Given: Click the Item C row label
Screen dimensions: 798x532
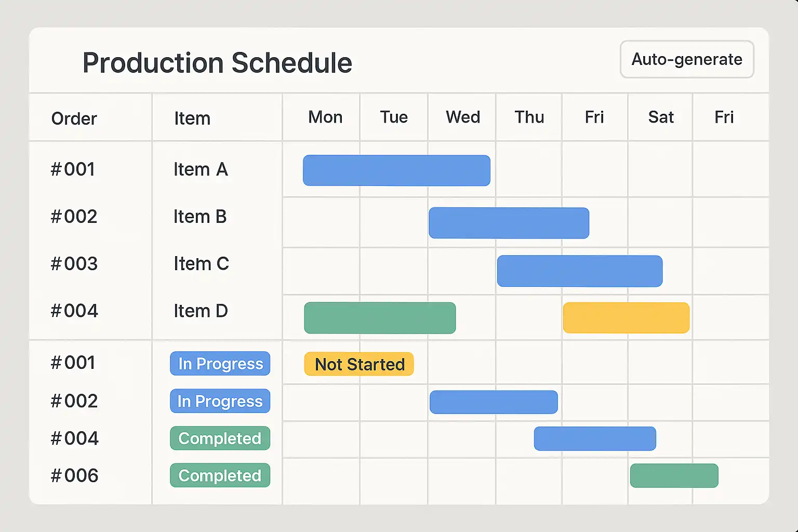Looking at the screenshot, I should coord(201,264).
